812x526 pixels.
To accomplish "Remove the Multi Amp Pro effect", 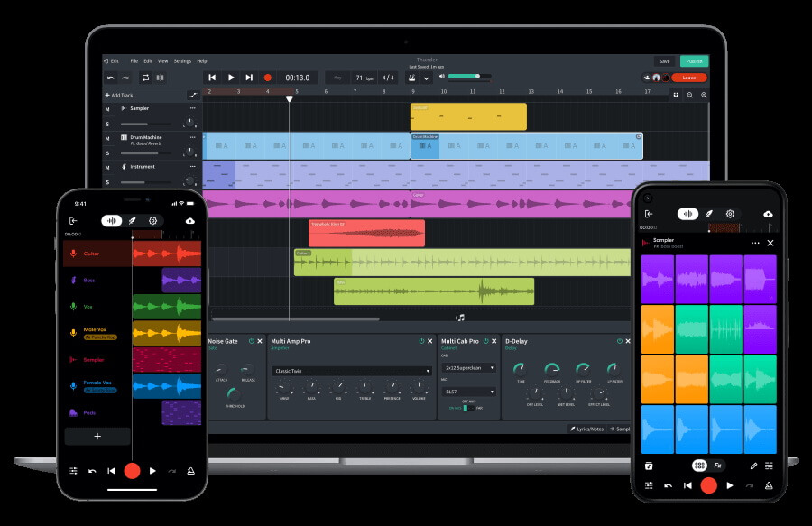I will 429,341.
